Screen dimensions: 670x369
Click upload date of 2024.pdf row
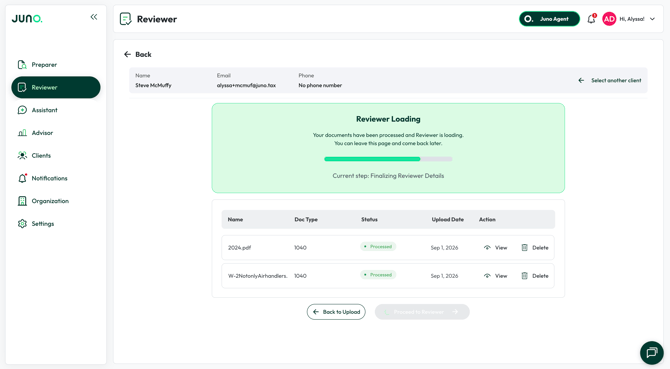(x=444, y=248)
